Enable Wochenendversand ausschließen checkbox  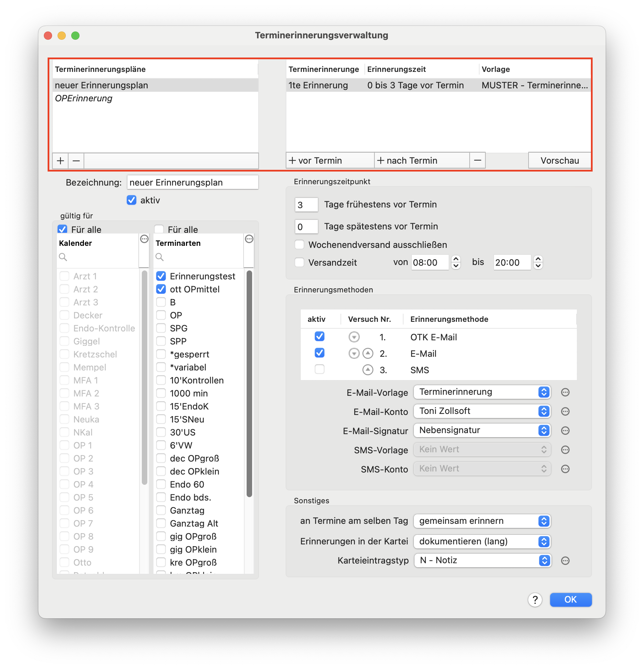pos(299,245)
